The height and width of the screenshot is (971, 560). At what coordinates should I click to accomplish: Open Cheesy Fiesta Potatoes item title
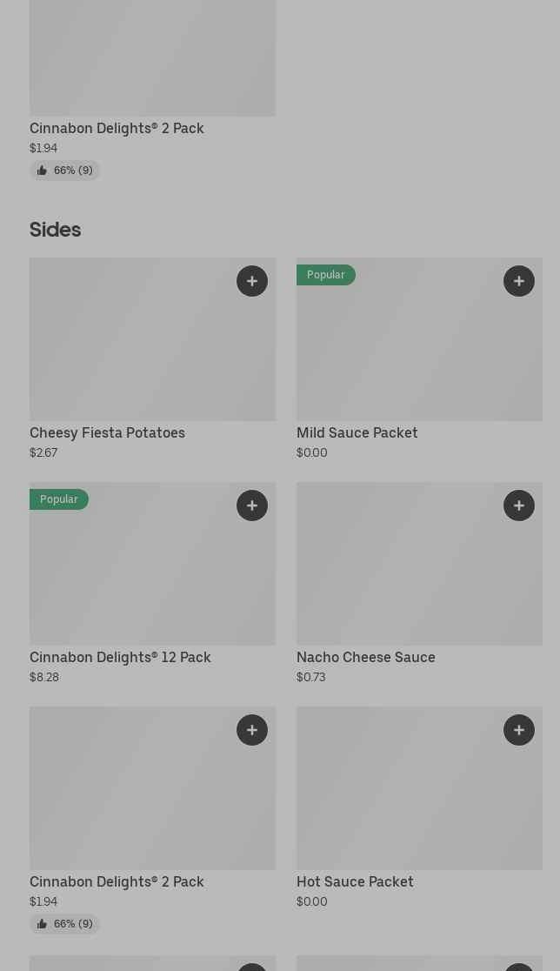[x=107, y=433]
